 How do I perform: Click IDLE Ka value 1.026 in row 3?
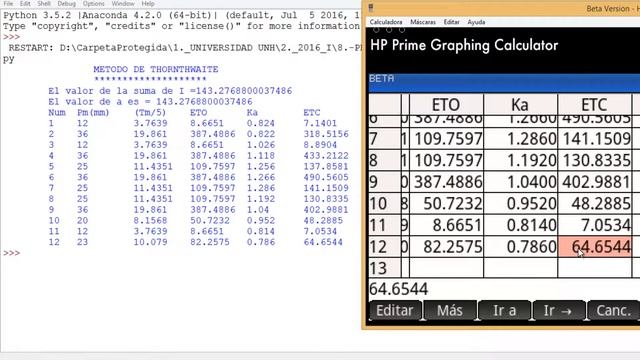pos(261,145)
